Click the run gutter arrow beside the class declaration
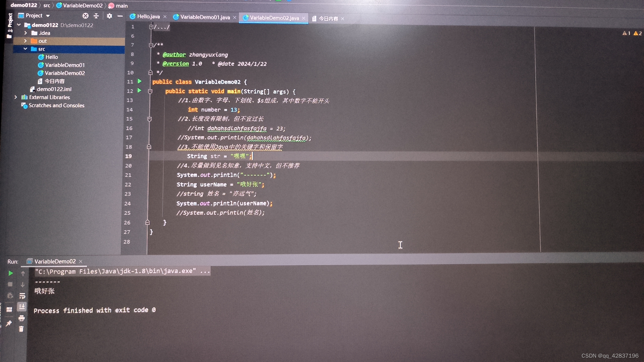The height and width of the screenshot is (362, 644). point(140,81)
